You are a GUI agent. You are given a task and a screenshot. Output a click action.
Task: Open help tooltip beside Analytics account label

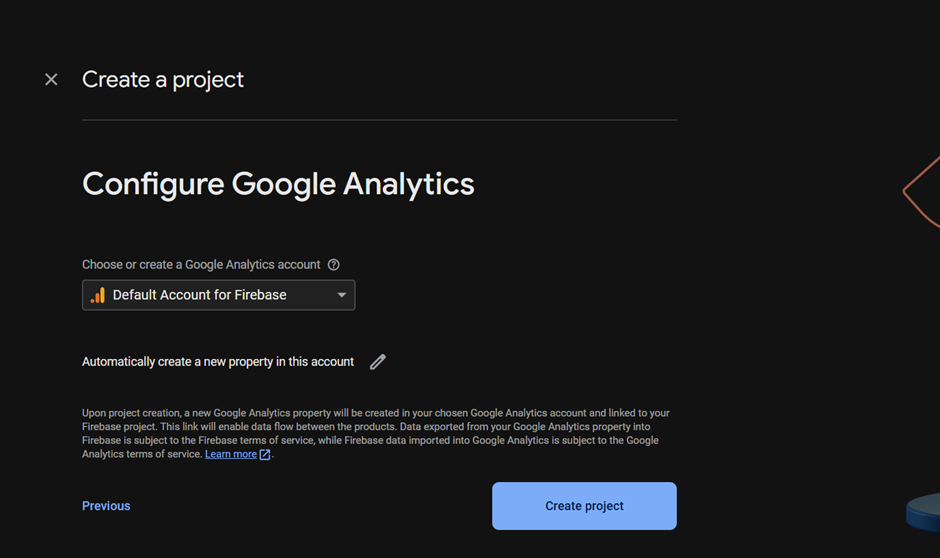(x=334, y=264)
